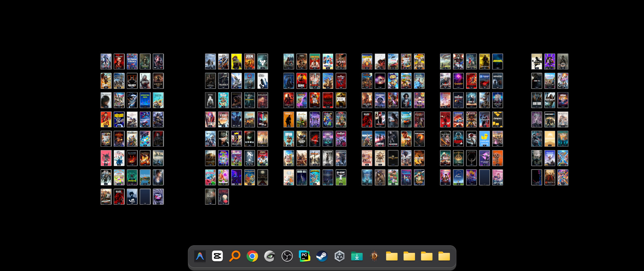Open the last yellow folder in dock
Viewport: 644px width, 271px height.
[444, 256]
